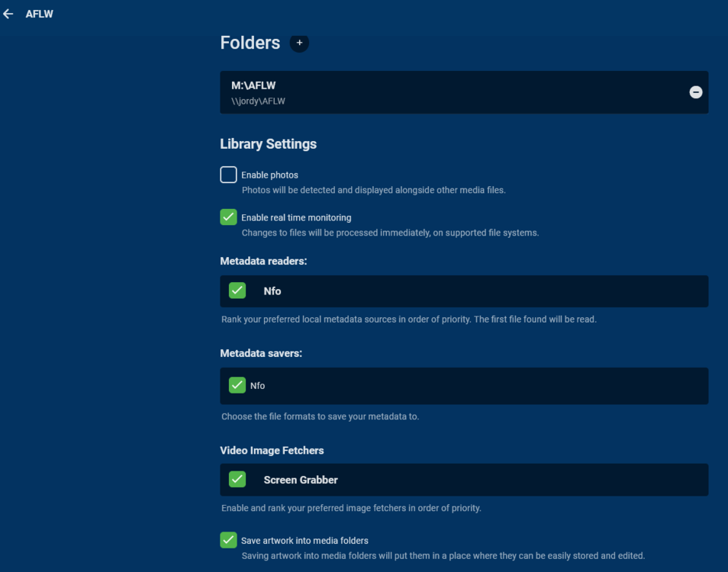Click the Enable photos label text

click(269, 175)
